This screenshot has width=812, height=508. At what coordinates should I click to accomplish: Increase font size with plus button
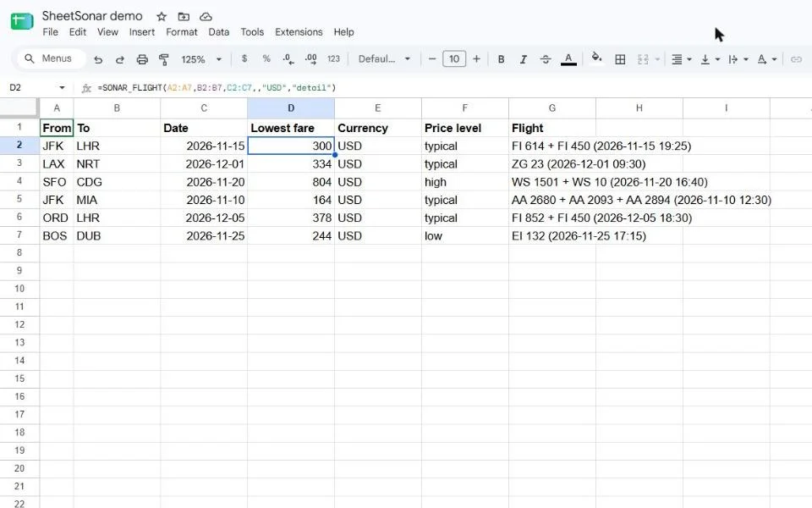pyautogui.click(x=476, y=59)
